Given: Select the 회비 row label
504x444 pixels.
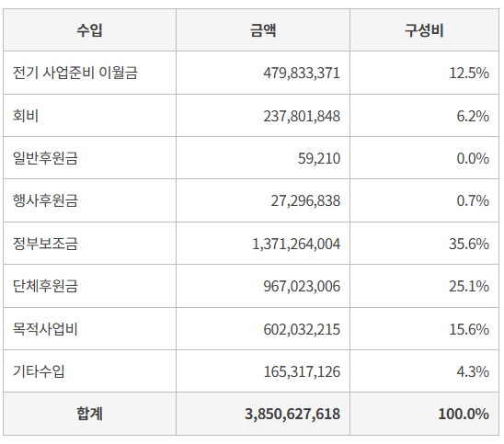Looking at the screenshot, I should [26, 116].
